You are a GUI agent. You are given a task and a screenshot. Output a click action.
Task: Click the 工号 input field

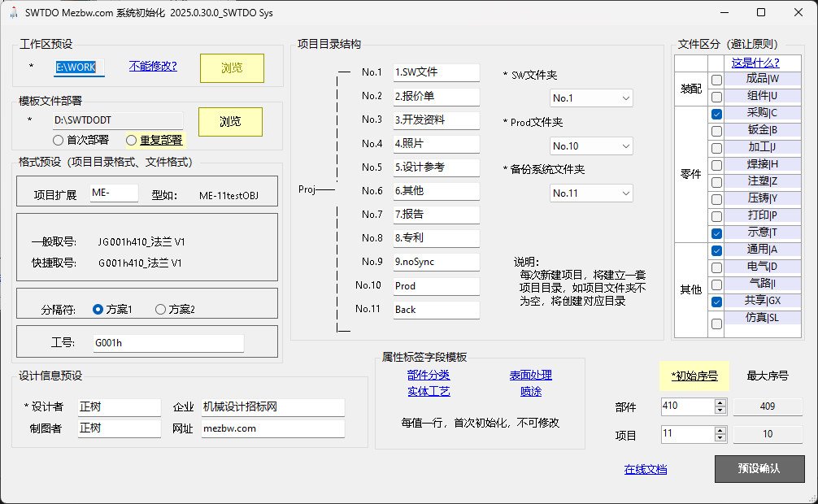pos(168,343)
